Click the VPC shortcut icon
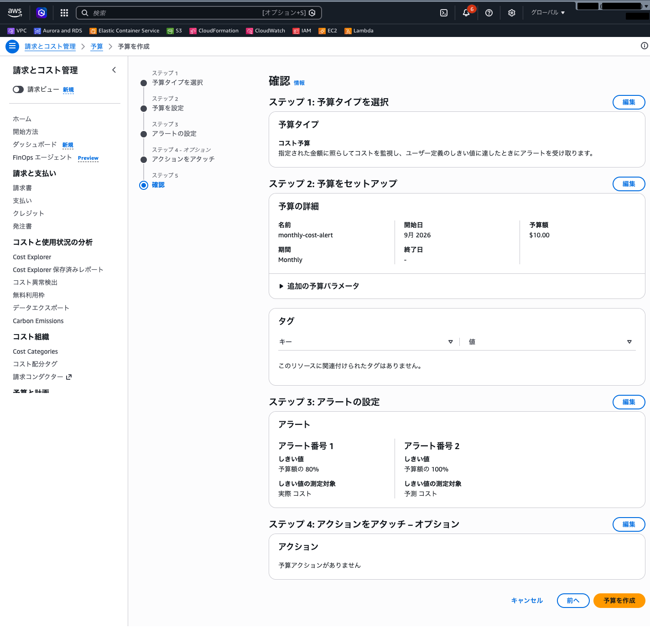This screenshot has width=650, height=644. [11, 31]
